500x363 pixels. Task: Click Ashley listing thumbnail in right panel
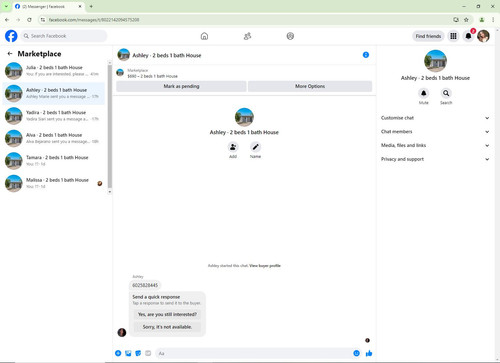pyautogui.click(x=435, y=61)
